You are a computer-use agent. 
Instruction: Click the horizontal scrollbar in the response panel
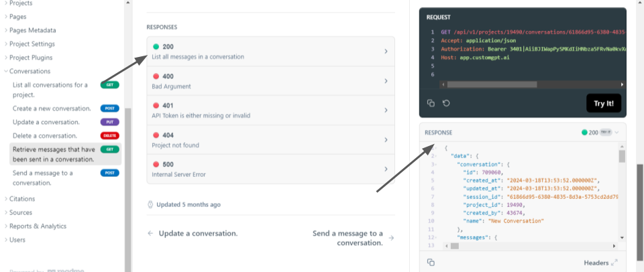point(455,246)
